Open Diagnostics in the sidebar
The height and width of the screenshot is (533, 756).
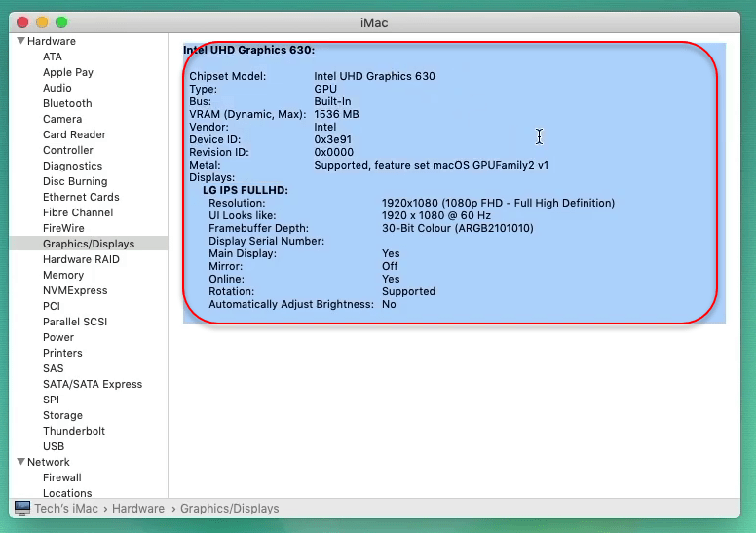point(72,166)
